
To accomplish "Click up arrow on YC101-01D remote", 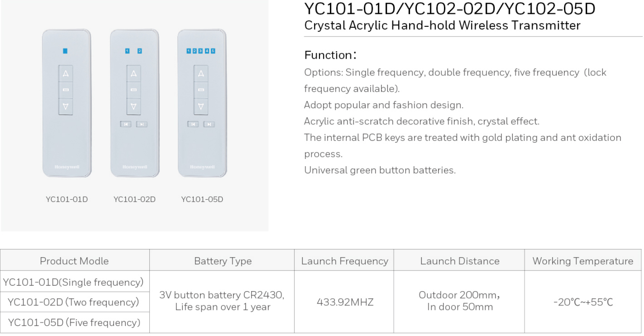I will coord(65,73).
